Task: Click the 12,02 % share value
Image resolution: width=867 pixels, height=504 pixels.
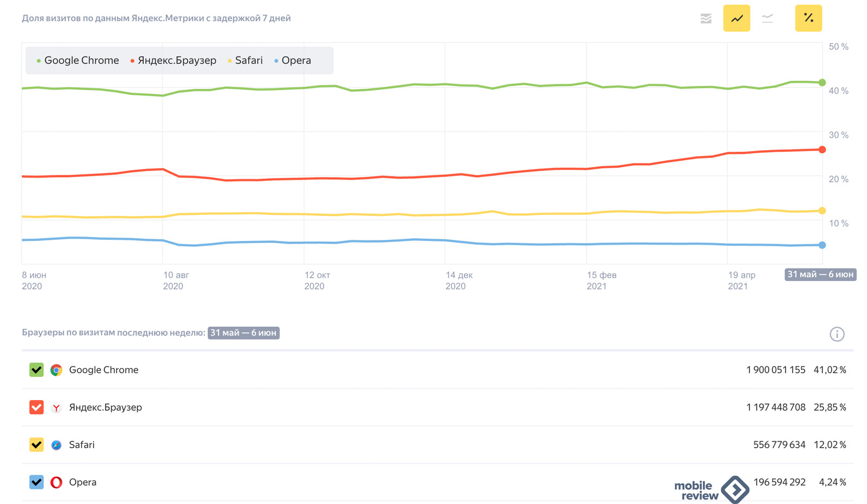Action: [830, 444]
